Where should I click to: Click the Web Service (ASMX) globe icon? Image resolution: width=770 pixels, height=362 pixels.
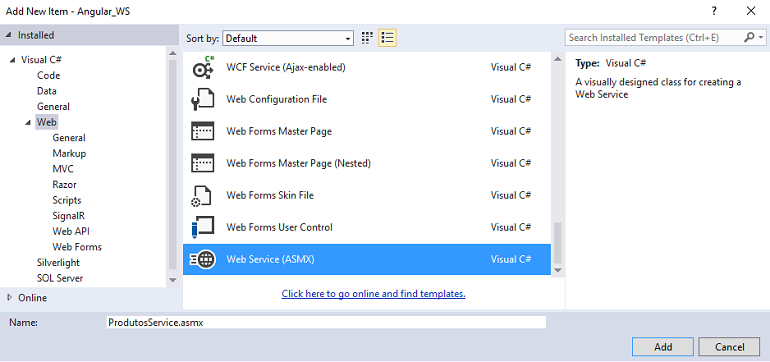click(202, 259)
